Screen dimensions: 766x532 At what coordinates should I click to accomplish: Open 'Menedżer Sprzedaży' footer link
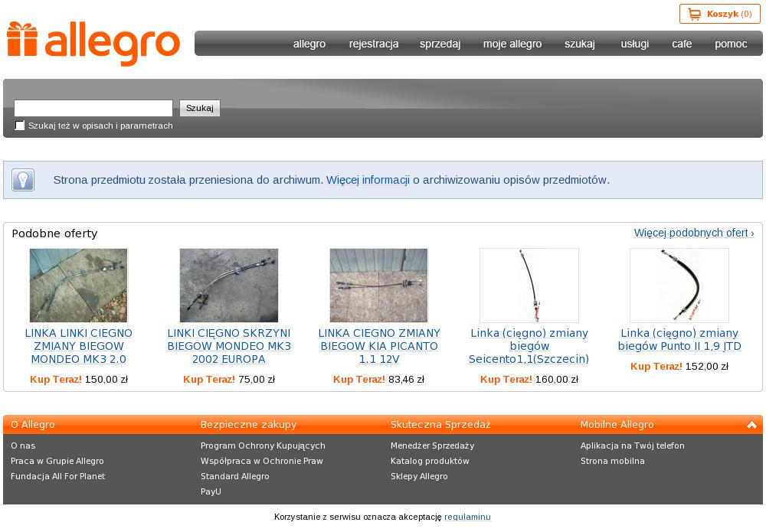(x=432, y=446)
